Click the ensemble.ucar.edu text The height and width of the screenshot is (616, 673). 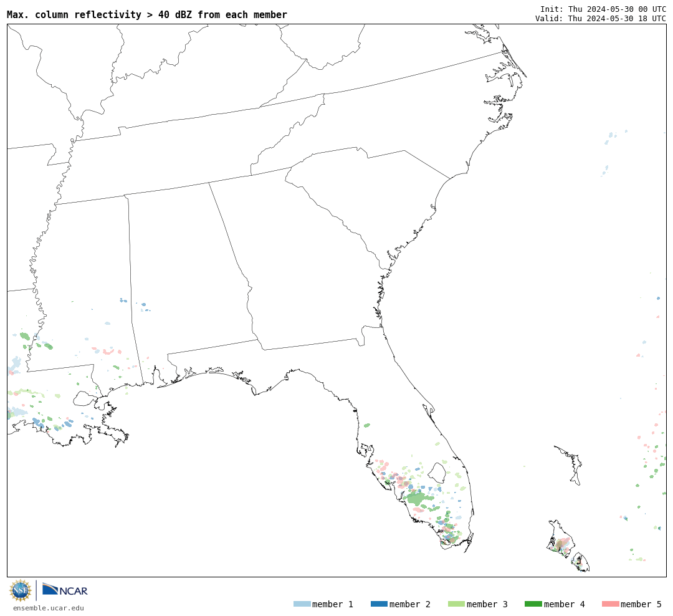pos(49,608)
